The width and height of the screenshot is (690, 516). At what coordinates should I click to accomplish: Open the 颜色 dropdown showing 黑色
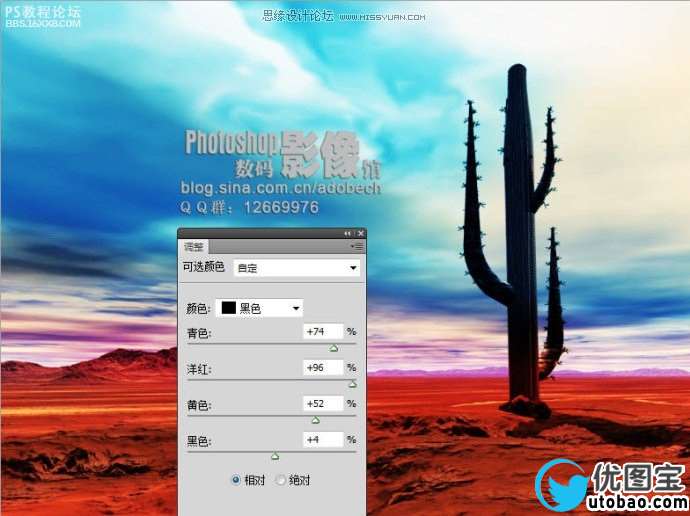[259, 308]
